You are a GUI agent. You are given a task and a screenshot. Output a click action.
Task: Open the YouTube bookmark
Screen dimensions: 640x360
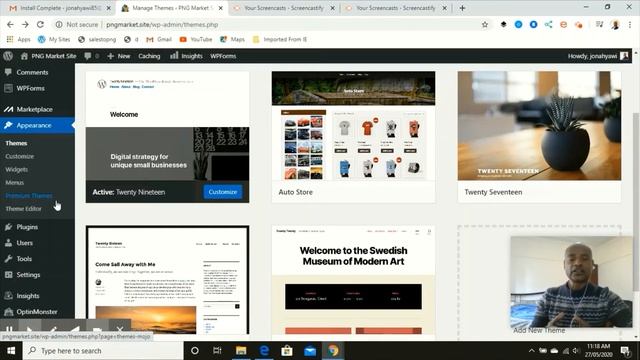pos(196,39)
